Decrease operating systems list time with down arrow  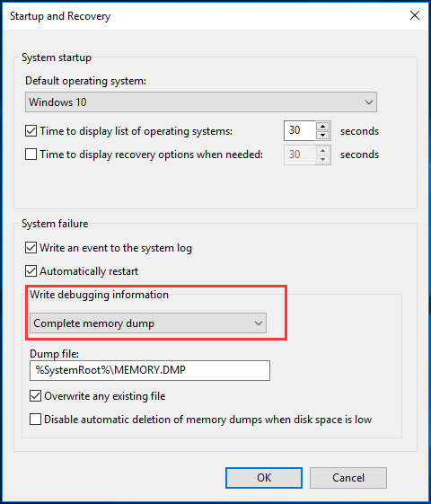coord(322,136)
